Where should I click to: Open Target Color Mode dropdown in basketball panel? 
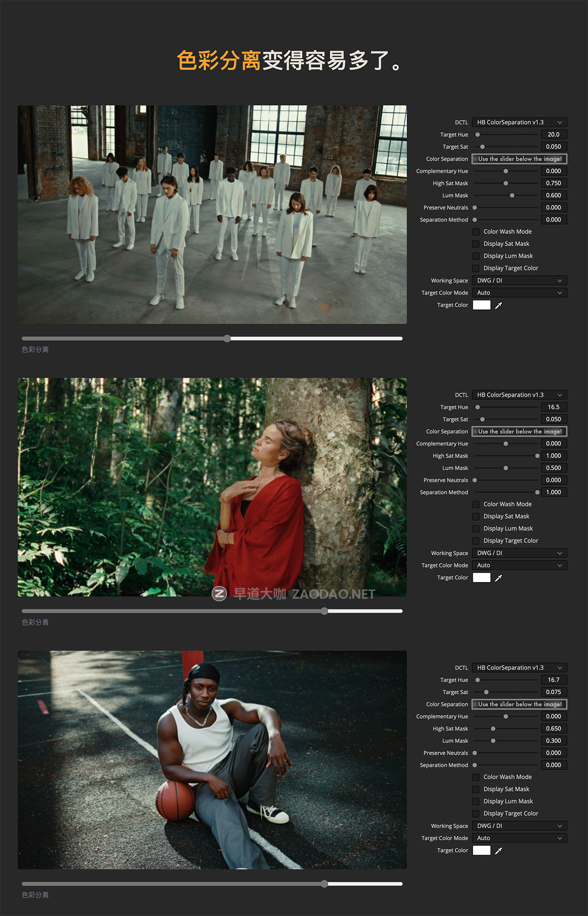(x=519, y=838)
